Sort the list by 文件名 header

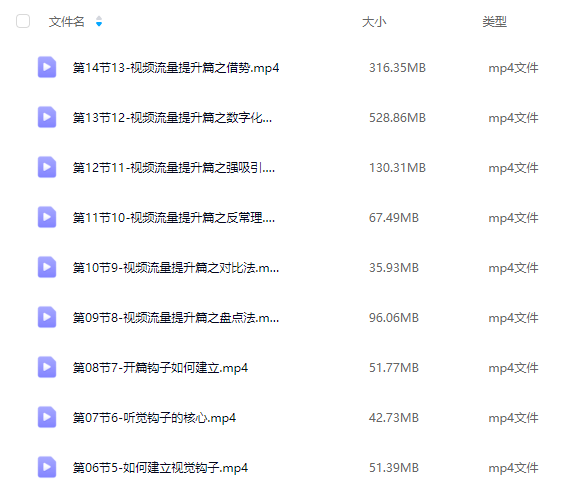[x=67, y=22]
